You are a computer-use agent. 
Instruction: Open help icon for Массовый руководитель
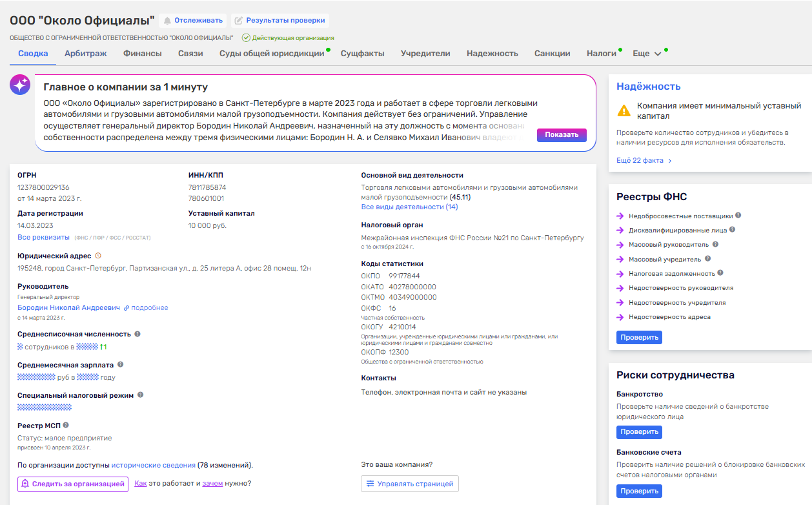[715, 244]
